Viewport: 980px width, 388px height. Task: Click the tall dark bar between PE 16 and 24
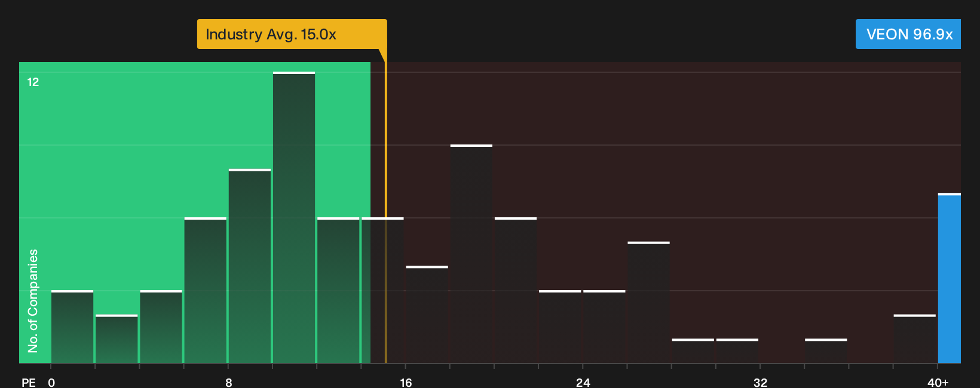click(471, 254)
